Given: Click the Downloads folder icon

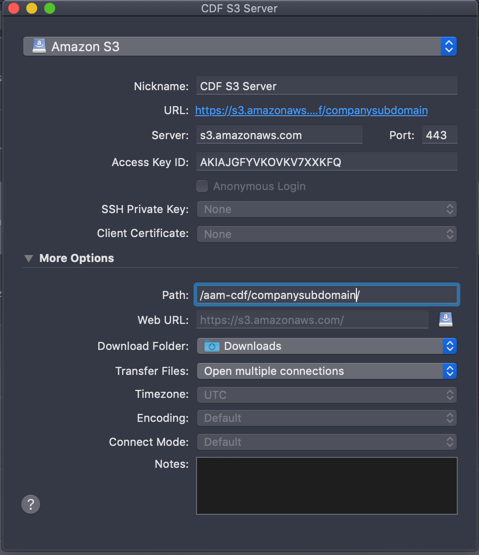Looking at the screenshot, I should point(212,346).
